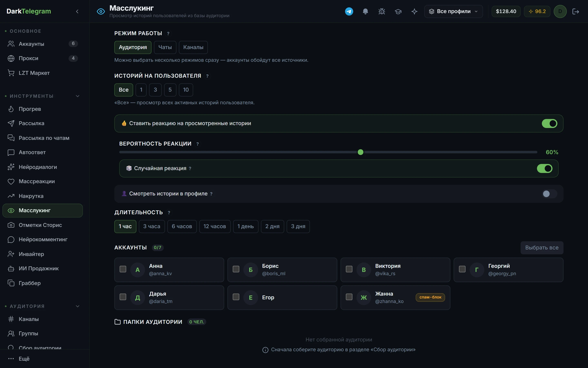
Task: Check the Егор account checkbox
Action: coord(236,297)
